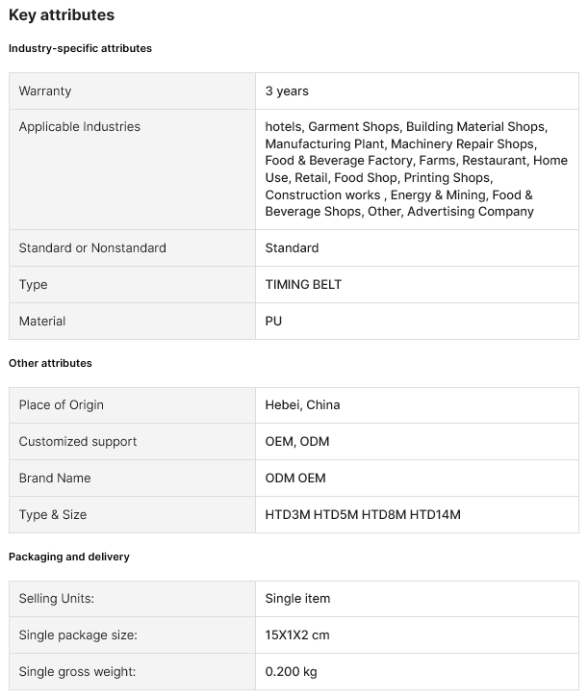This screenshot has height=700, width=588.
Task: Click the Brand Name label
Action: (x=55, y=479)
